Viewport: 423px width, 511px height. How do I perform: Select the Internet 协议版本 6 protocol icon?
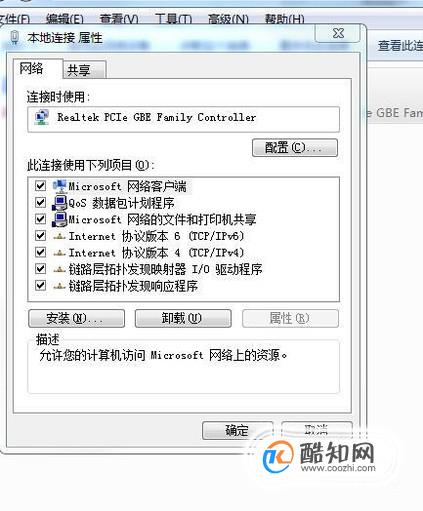59,237
